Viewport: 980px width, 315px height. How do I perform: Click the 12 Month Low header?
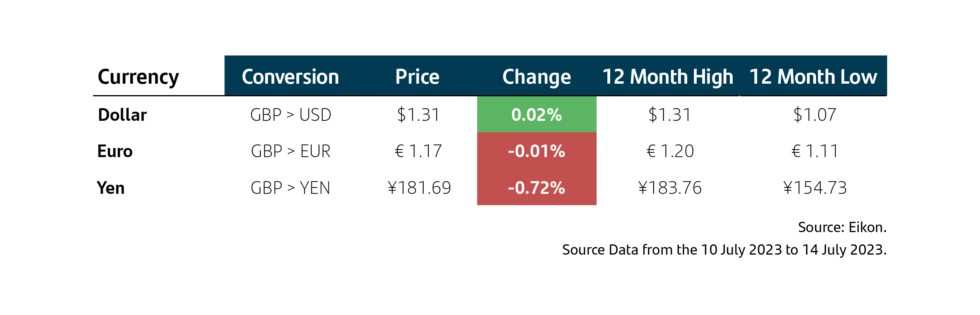pyautogui.click(x=813, y=77)
